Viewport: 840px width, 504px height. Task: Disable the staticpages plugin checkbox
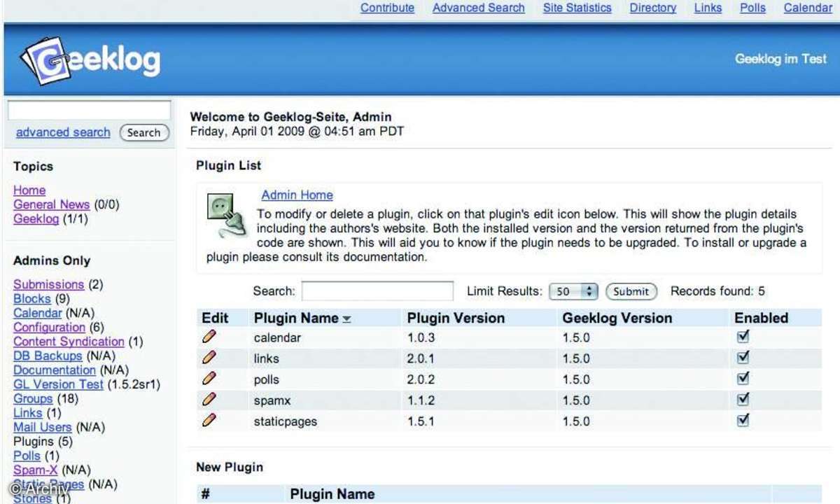click(x=743, y=421)
